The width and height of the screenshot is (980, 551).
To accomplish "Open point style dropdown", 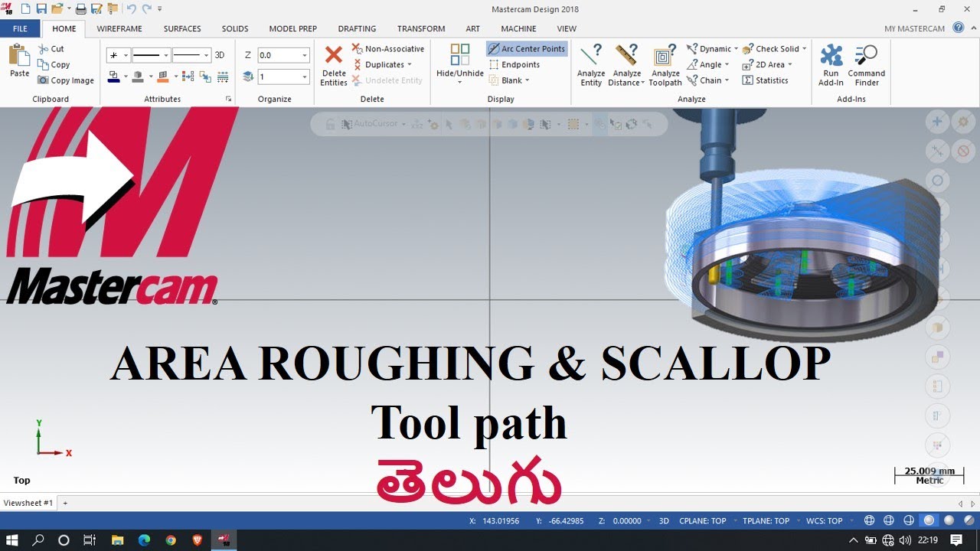I will pos(126,55).
